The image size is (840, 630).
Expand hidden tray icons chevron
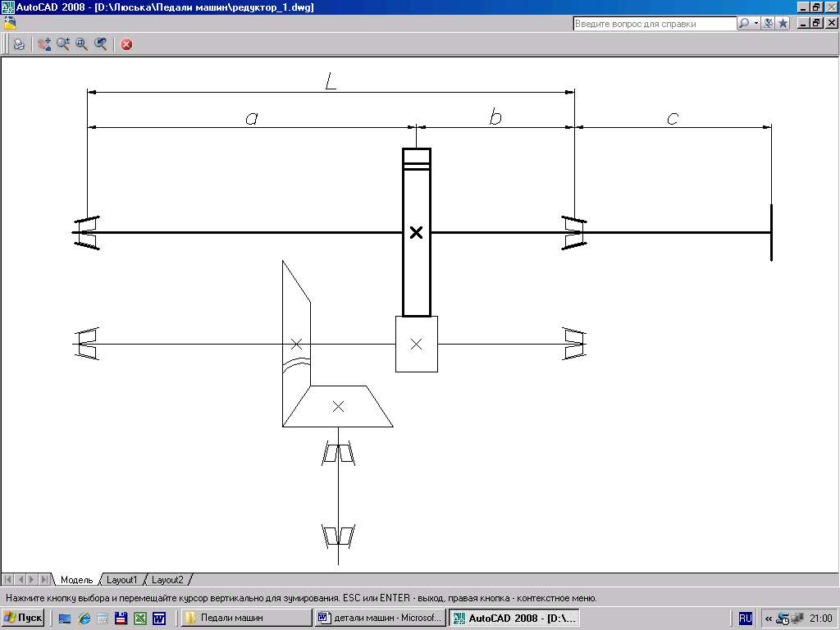[768, 619]
